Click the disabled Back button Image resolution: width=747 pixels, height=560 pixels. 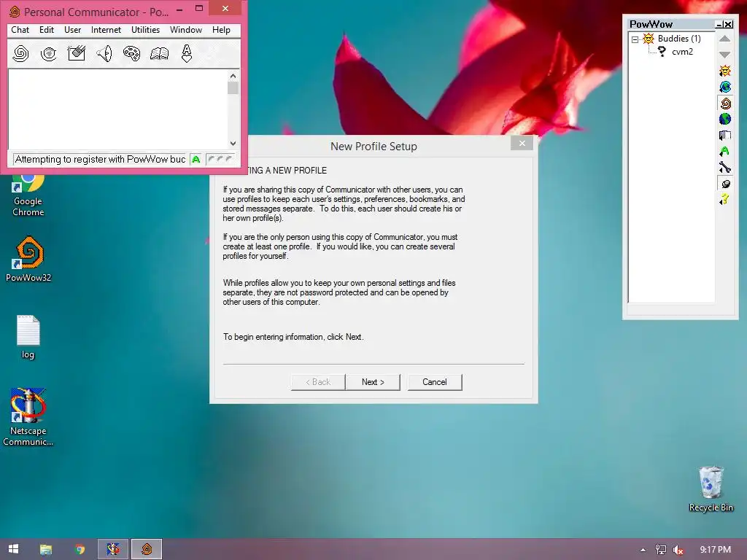point(318,382)
